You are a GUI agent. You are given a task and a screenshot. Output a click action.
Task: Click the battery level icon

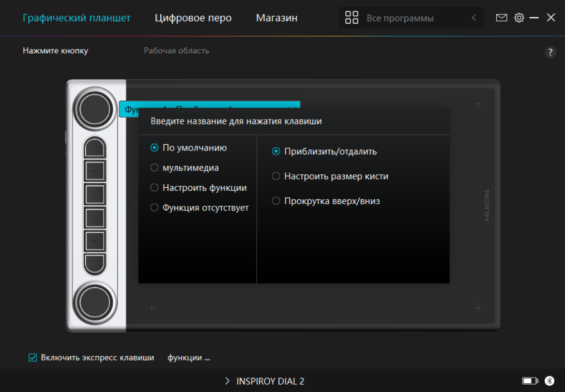tap(530, 381)
